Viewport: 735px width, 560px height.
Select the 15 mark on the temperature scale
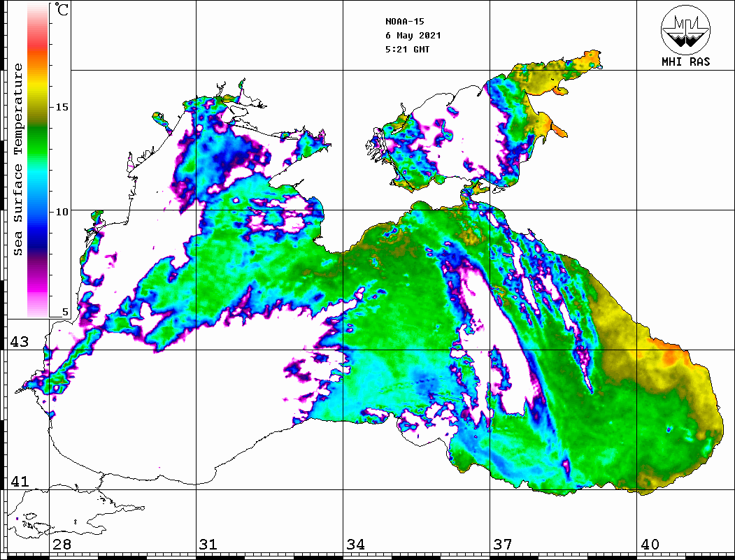coord(62,107)
